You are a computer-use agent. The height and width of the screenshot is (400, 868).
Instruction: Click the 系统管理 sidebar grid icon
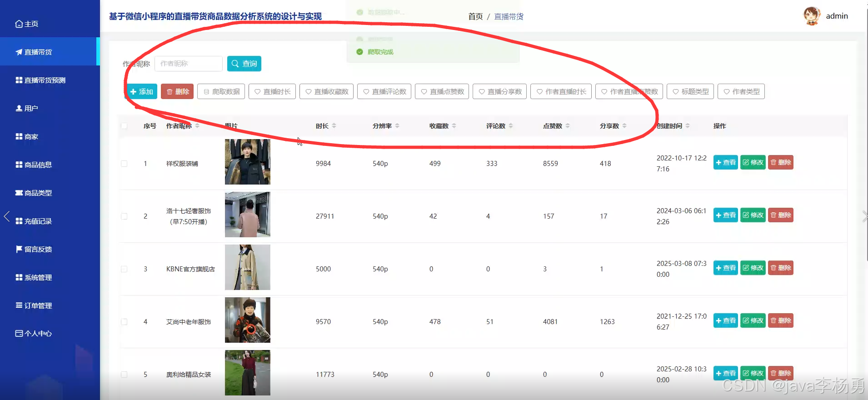(x=19, y=277)
